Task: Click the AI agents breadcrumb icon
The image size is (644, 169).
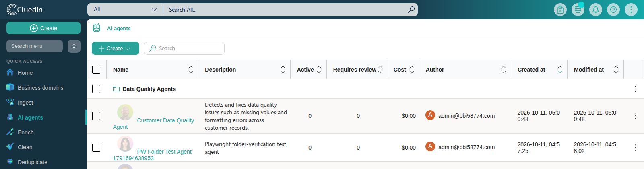Action: [97, 28]
